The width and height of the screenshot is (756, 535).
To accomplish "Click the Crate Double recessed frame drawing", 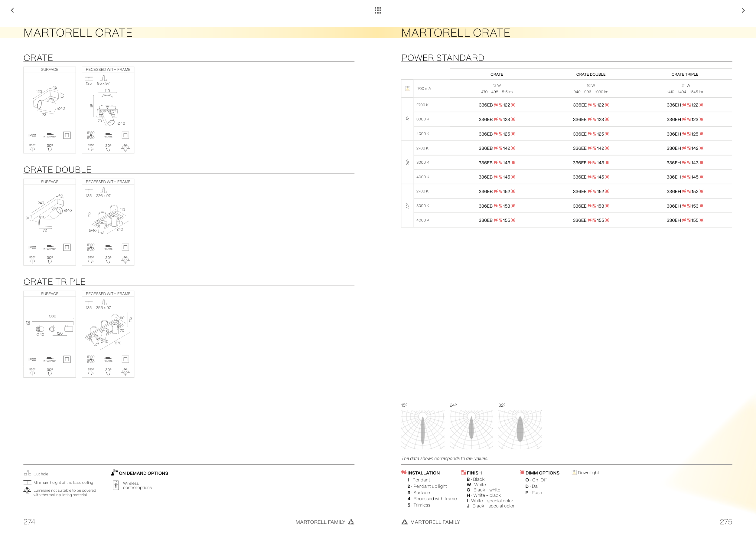I will pyautogui.click(x=108, y=219).
